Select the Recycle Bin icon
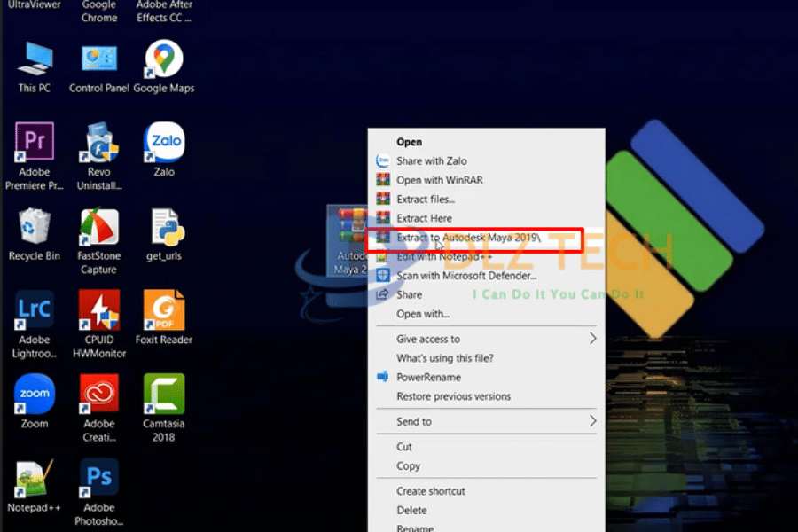 [35, 228]
